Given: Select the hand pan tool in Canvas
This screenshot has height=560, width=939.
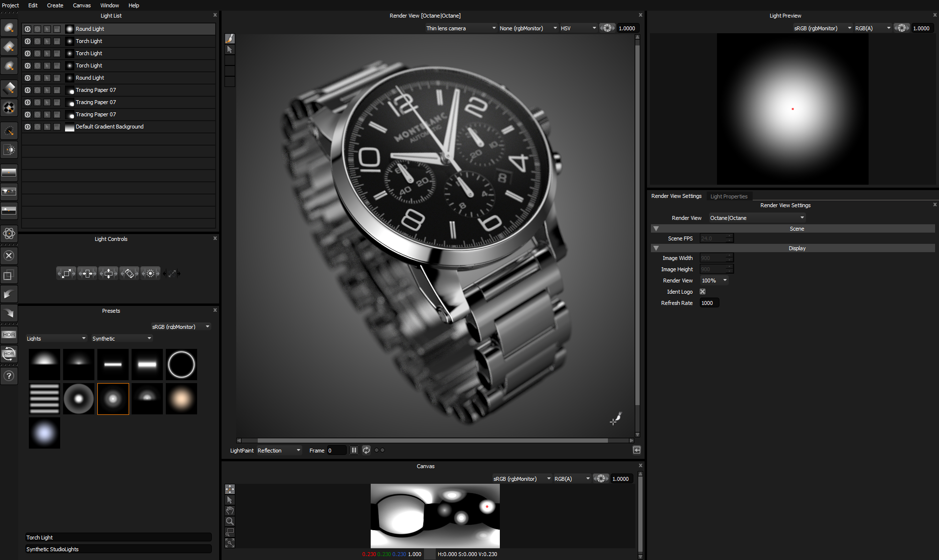Looking at the screenshot, I should pyautogui.click(x=230, y=511).
